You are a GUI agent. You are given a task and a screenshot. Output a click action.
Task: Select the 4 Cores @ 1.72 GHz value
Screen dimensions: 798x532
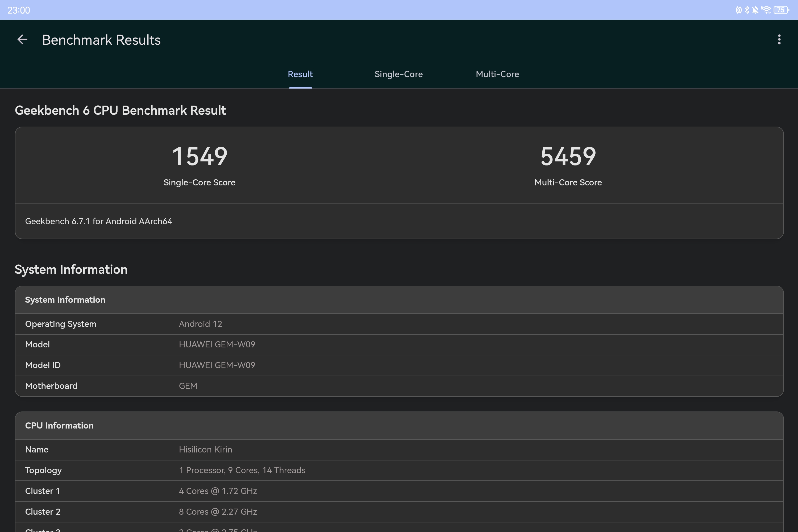(x=218, y=491)
